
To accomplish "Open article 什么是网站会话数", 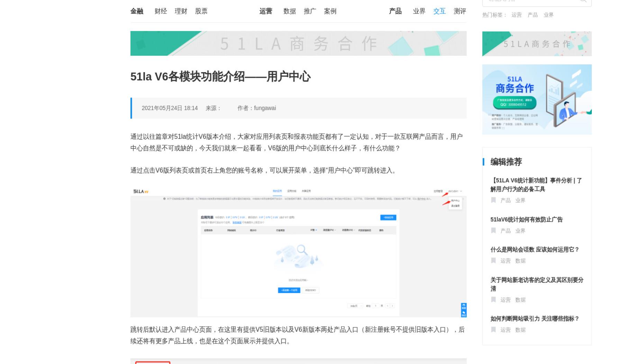I will click(x=534, y=250).
